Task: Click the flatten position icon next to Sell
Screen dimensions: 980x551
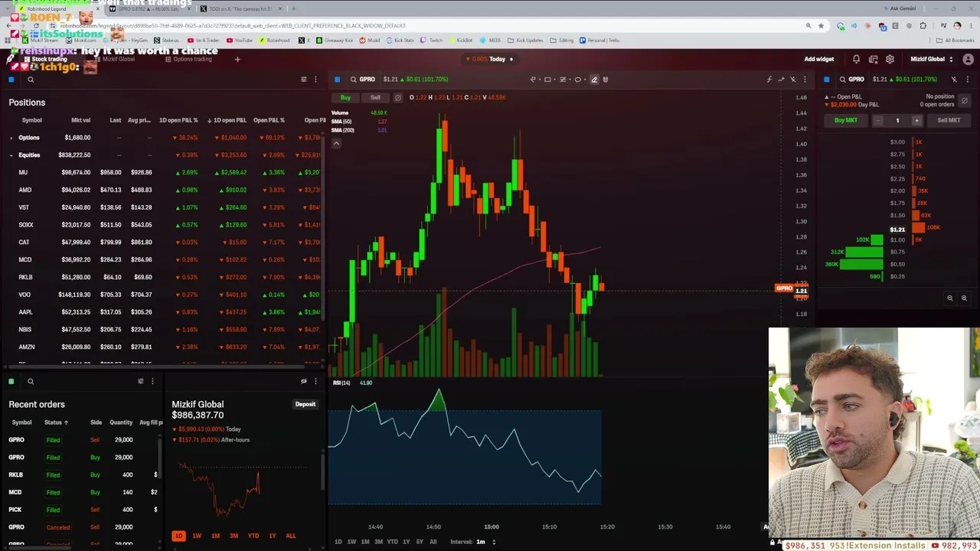Action: [x=397, y=98]
